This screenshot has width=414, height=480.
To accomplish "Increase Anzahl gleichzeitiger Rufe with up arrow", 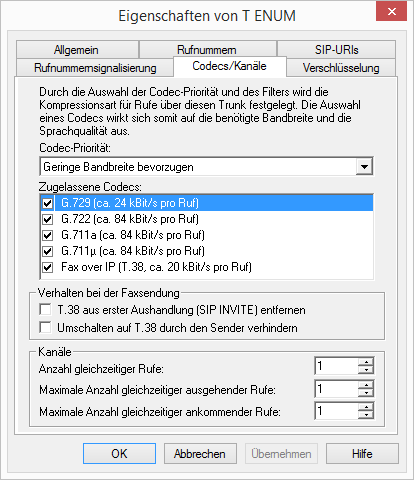I will coord(366,362).
